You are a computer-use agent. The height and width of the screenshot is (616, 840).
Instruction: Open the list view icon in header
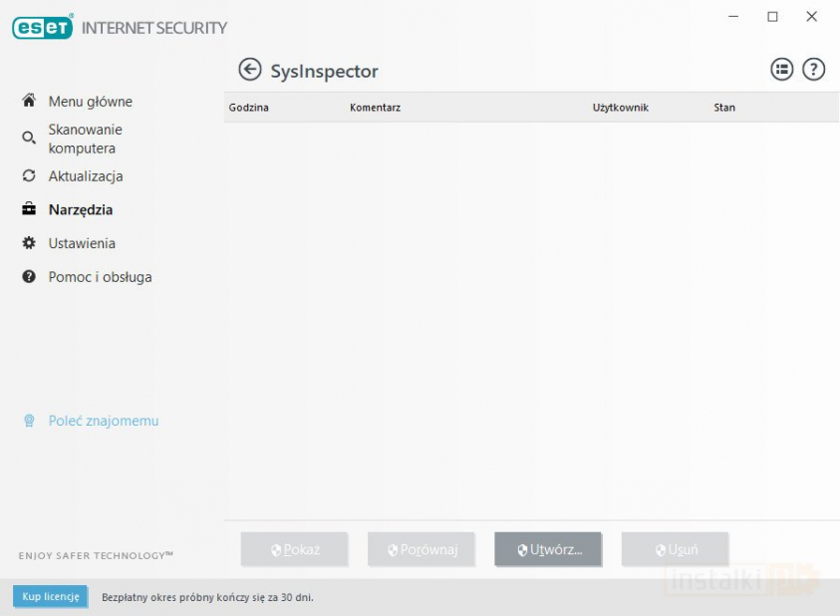click(x=781, y=69)
